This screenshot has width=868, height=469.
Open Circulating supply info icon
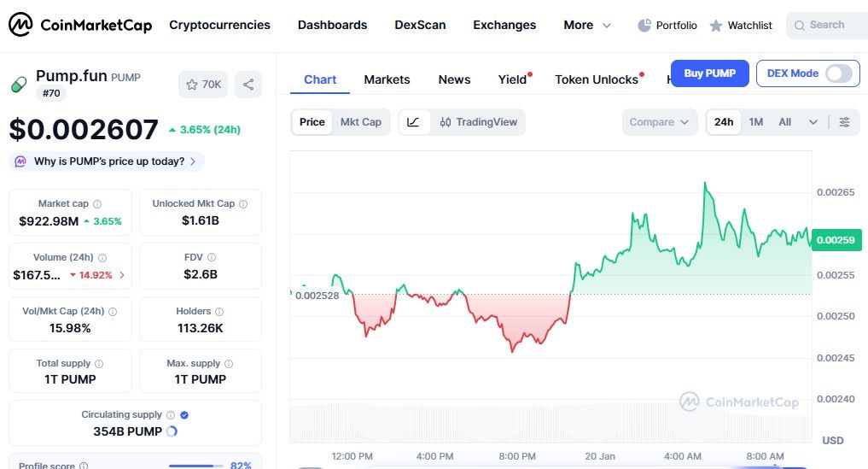(x=171, y=414)
